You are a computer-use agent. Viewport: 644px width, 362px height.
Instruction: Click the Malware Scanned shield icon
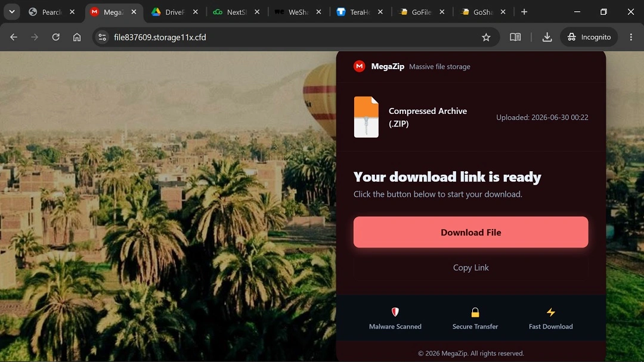[x=395, y=313]
